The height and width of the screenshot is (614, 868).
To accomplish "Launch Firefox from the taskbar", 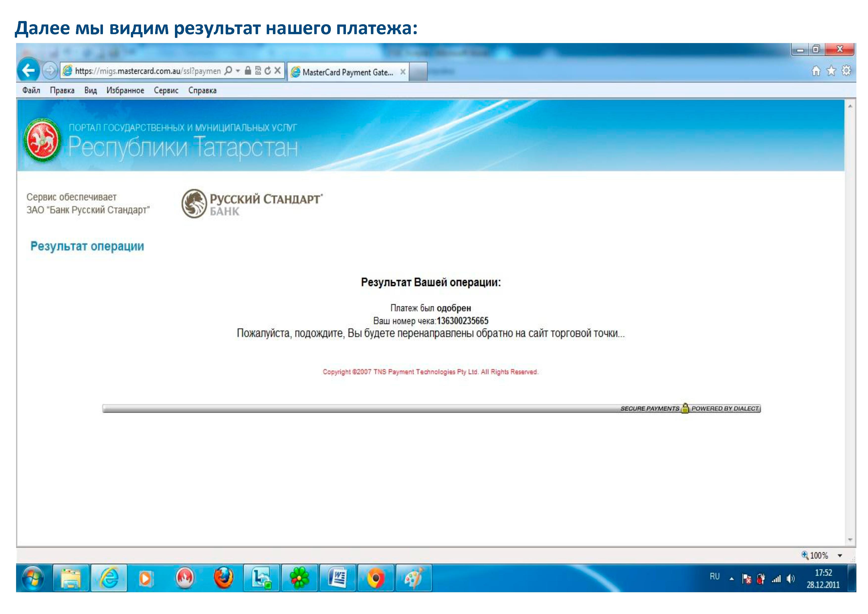I will tap(223, 578).
